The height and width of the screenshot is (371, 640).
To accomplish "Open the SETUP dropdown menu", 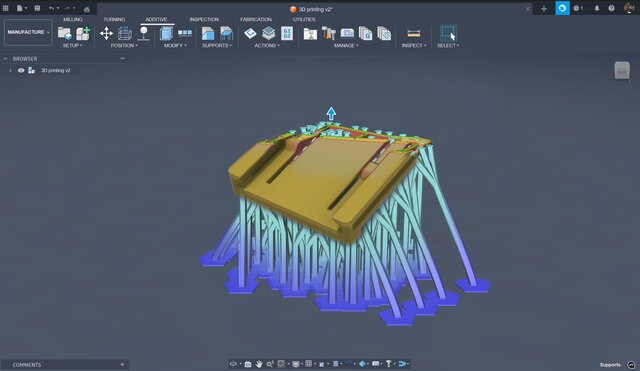I will point(72,45).
